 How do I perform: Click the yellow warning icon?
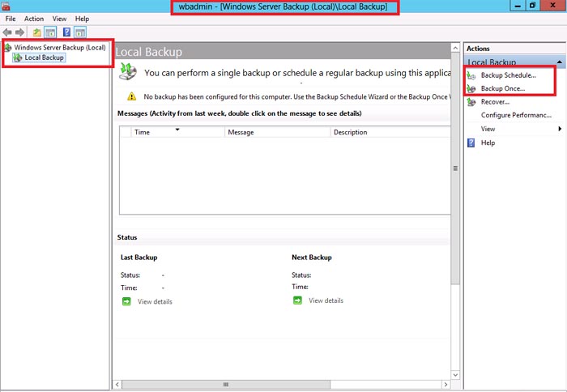pyautogui.click(x=131, y=96)
